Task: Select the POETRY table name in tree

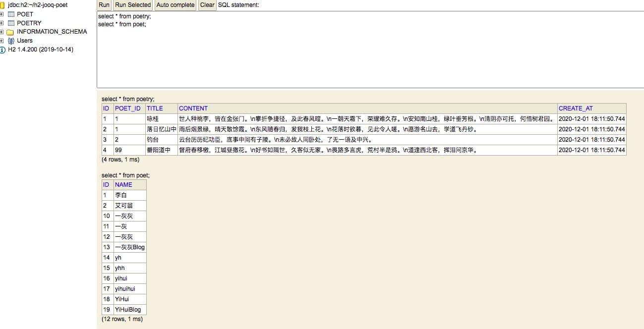Action: (29, 23)
